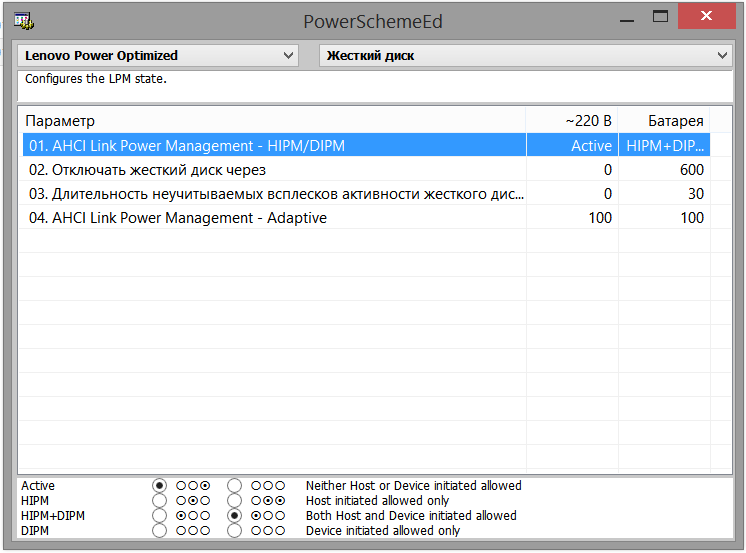Click the Батарея value 100 in row 04
746x553 pixels.
click(x=692, y=218)
